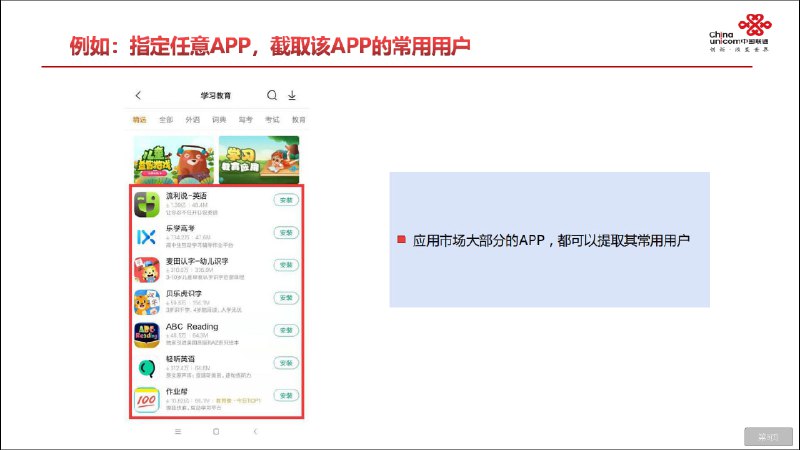Tap the phone's square home navigation button
The image size is (800, 450).
click(x=216, y=431)
